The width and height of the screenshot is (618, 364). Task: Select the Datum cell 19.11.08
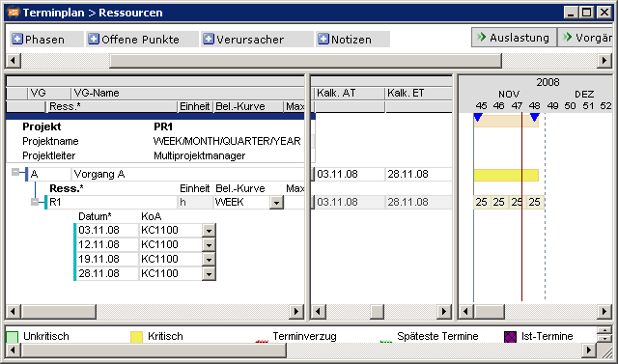click(x=107, y=259)
